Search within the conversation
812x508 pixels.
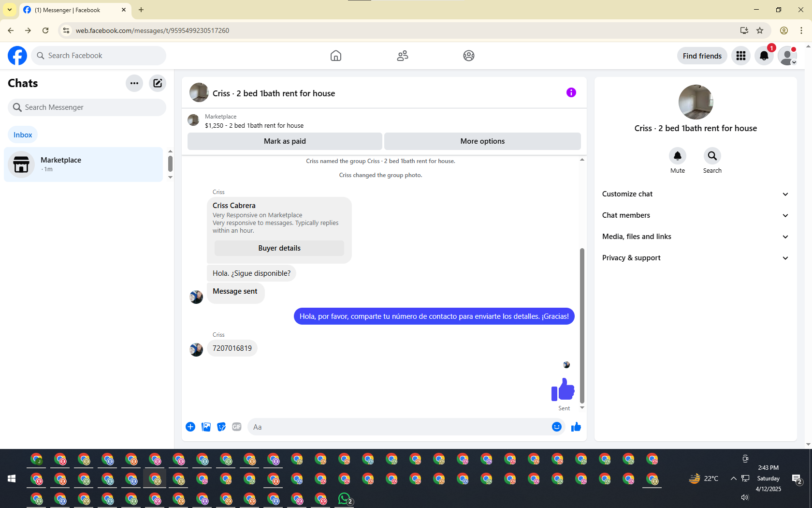click(712, 156)
